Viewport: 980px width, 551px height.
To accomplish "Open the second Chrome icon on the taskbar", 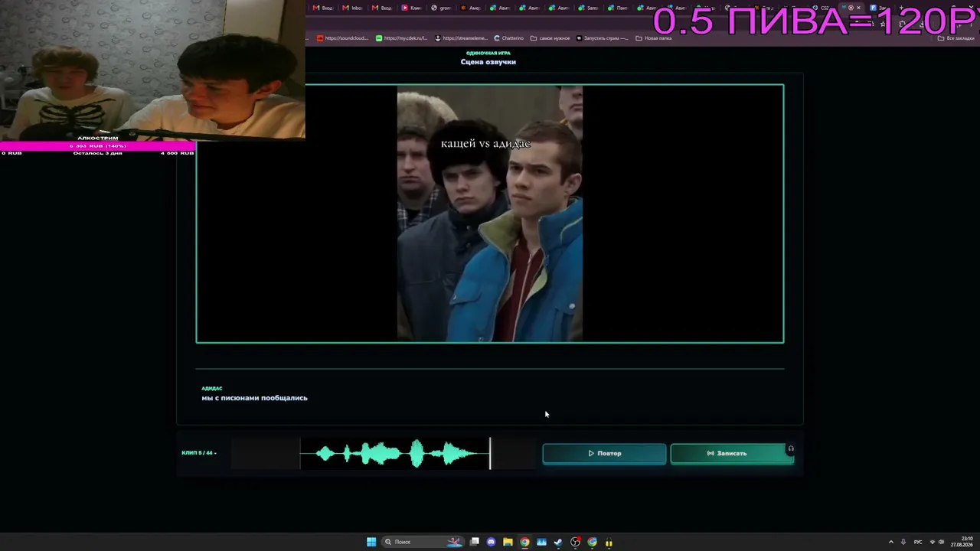I will tap(592, 542).
